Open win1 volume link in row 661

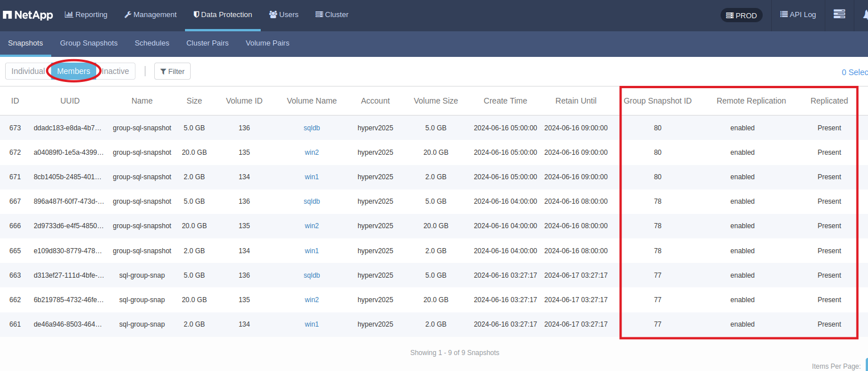312,324
